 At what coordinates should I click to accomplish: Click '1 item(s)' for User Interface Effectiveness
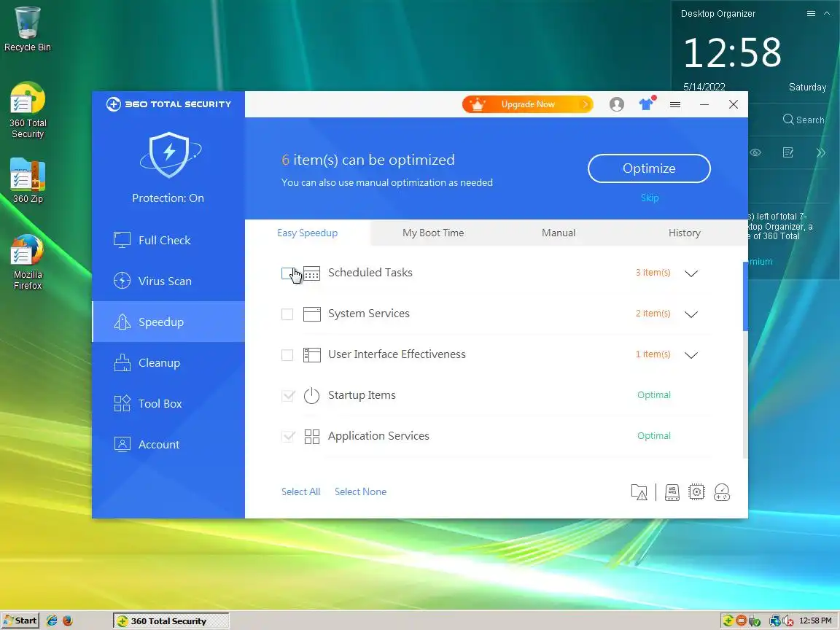(653, 354)
